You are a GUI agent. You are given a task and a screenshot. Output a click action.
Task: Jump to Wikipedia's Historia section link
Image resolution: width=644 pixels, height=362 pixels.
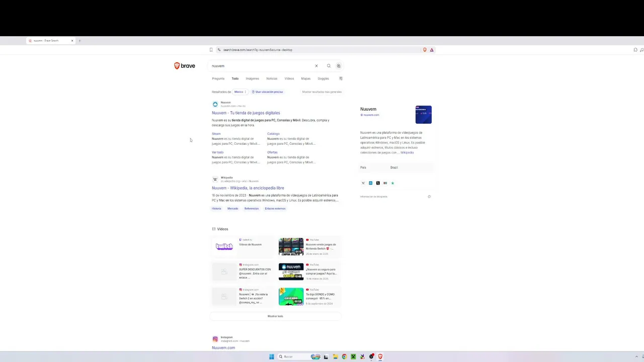point(216,209)
